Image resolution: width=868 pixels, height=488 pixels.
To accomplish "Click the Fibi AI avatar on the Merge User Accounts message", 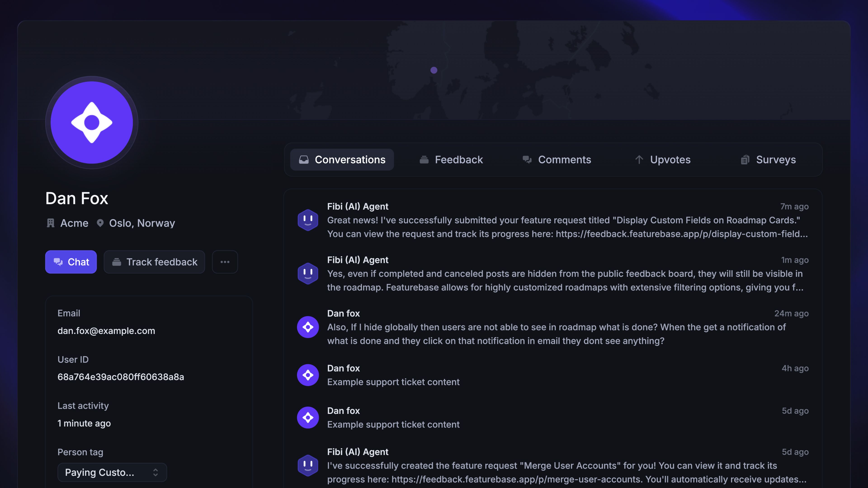I will [308, 465].
